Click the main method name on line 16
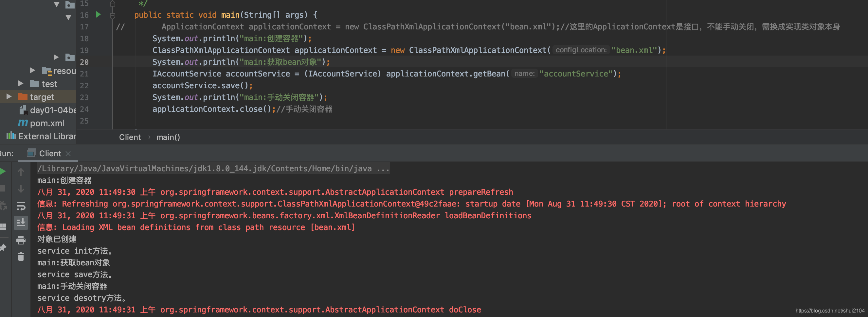The width and height of the screenshot is (868, 317). pyautogui.click(x=230, y=15)
